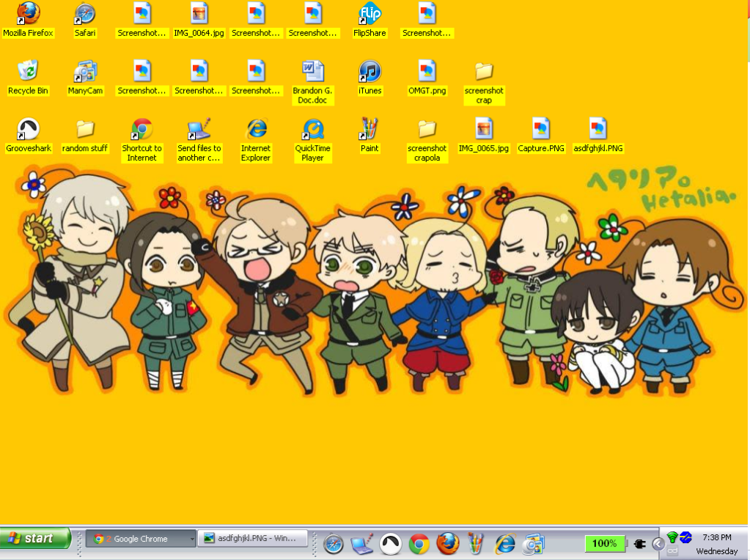Expand the Google Chrome group dropdown arrow
This screenshot has height=560, width=750.
[192, 539]
